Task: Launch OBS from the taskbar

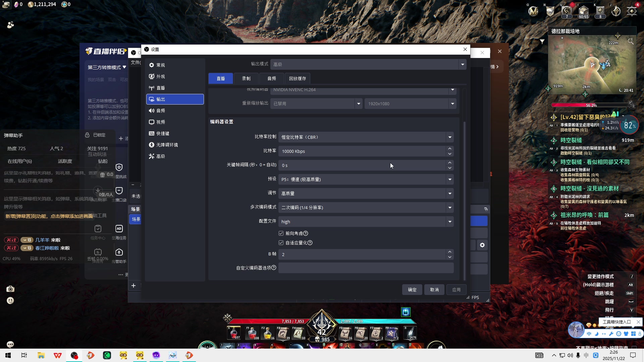Action: point(74,355)
